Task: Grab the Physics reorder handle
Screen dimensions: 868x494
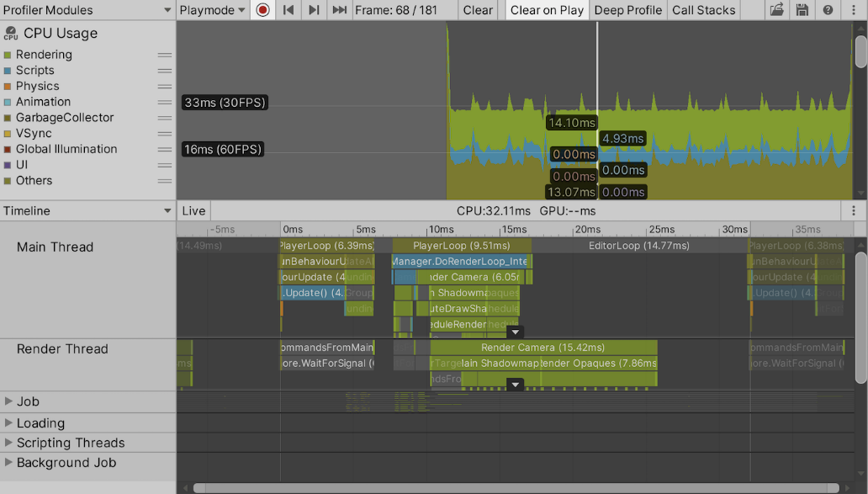Action: [x=164, y=87]
